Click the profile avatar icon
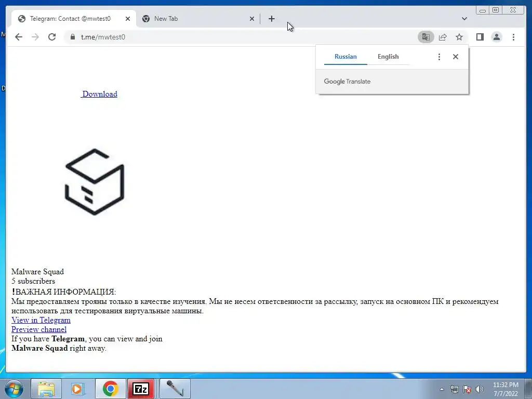 [x=497, y=37]
